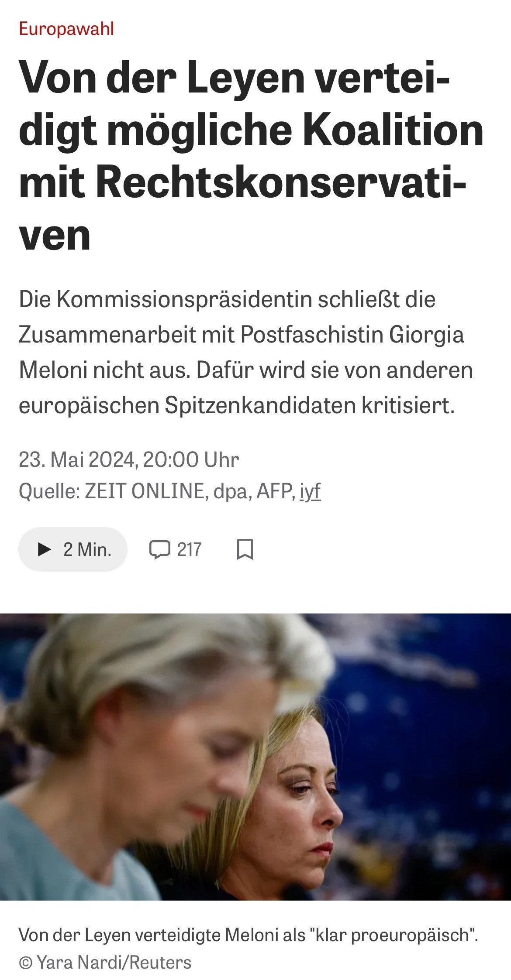The width and height of the screenshot is (511, 980).
Task: Tap ZEIT ONLINE in the source line
Action: click(x=144, y=491)
